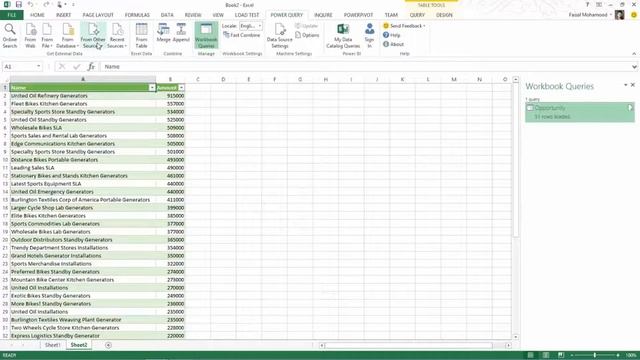The width and height of the screenshot is (640, 360).
Task: Open the FILE tab
Action: pos(12,15)
